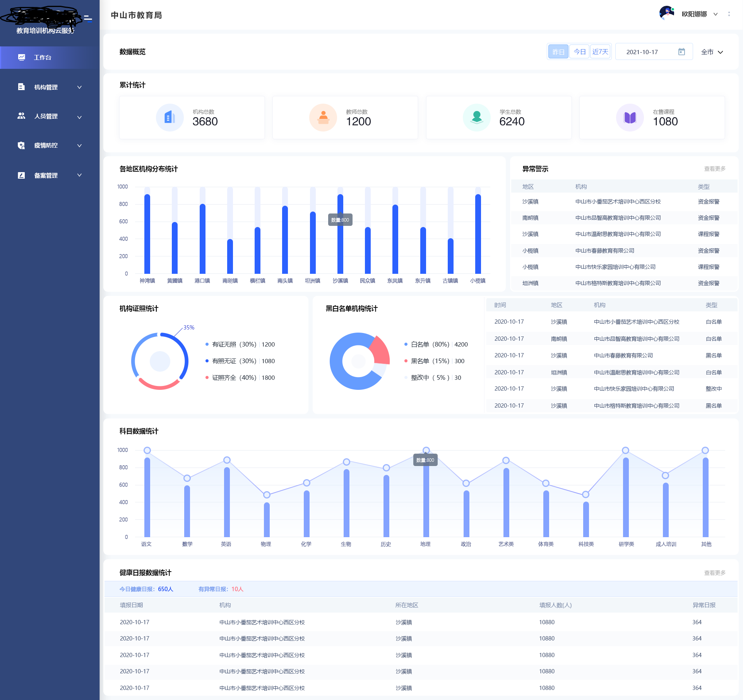Click the 证照齐全 legend color dot
The height and width of the screenshot is (700, 743).
207,377
